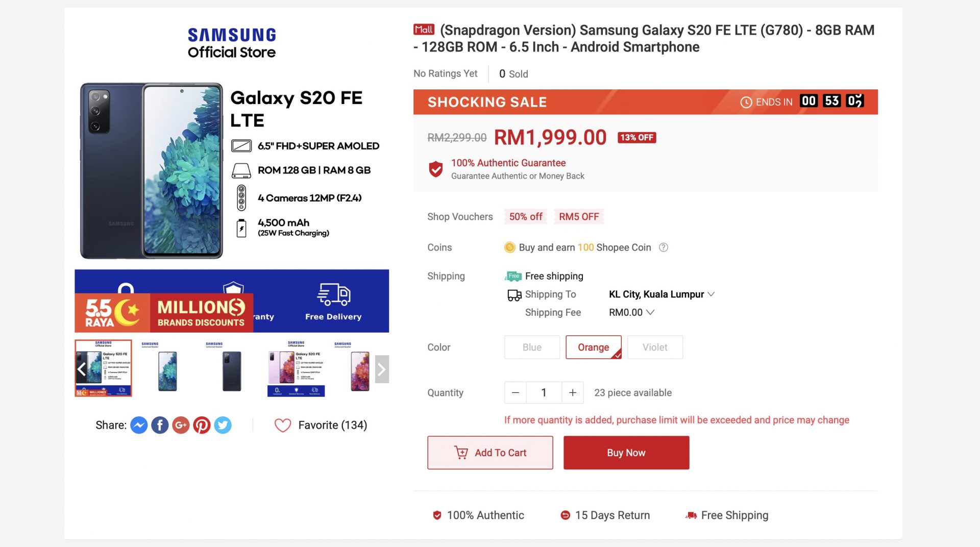Share product on Google Plus icon
The width and height of the screenshot is (980, 547).
coord(181,425)
